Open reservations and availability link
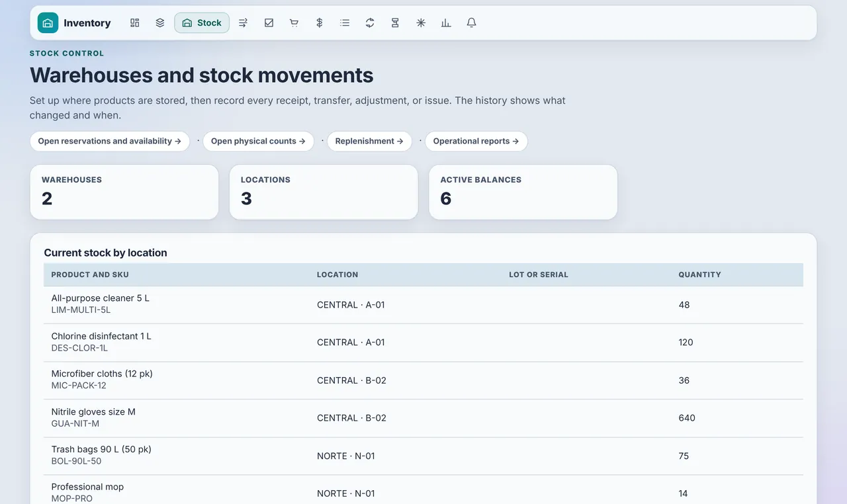Image resolution: width=847 pixels, height=504 pixels. tap(110, 141)
